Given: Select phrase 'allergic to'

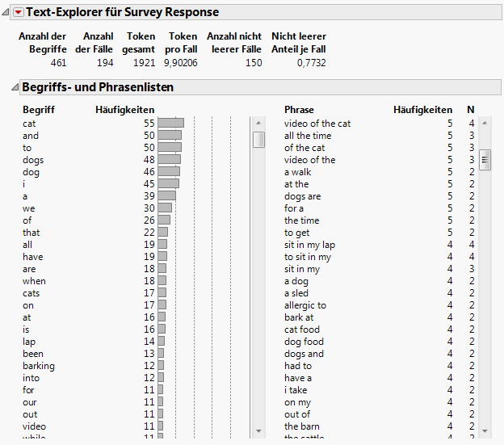Looking at the screenshot, I should [305, 305].
